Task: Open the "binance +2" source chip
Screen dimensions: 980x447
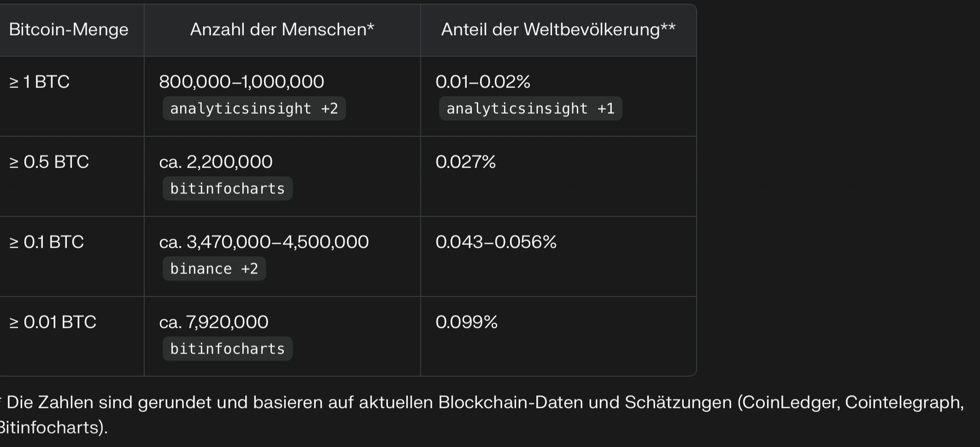Action: (x=214, y=269)
